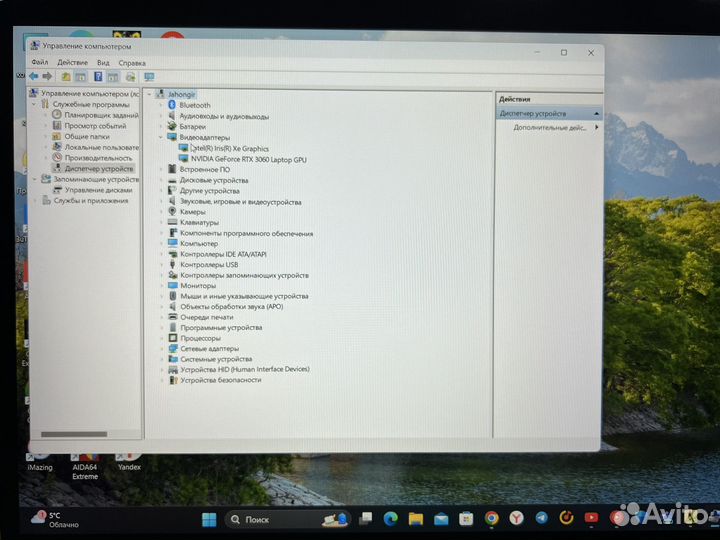Collapse the Видеоадаптеры category
Screen dimensions: 720x540
tap(161, 137)
